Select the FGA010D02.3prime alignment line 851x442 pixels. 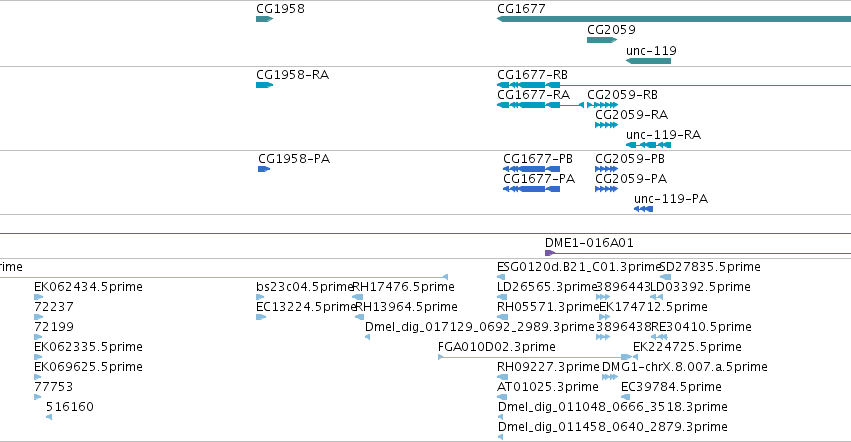(535, 357)
